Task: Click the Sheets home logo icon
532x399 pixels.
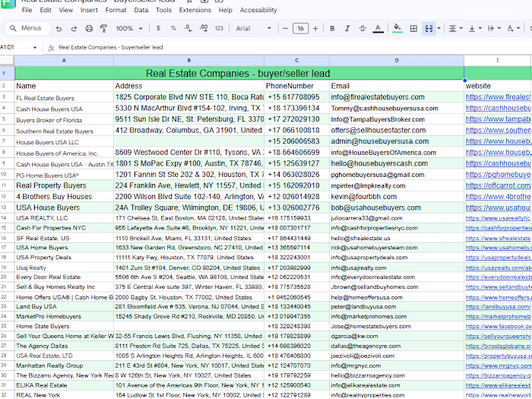Action: pos(8,3)
